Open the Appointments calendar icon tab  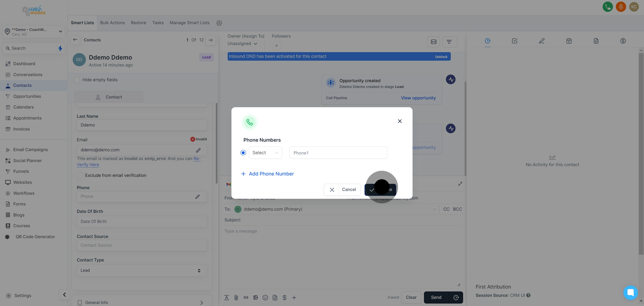pos(569,41)
